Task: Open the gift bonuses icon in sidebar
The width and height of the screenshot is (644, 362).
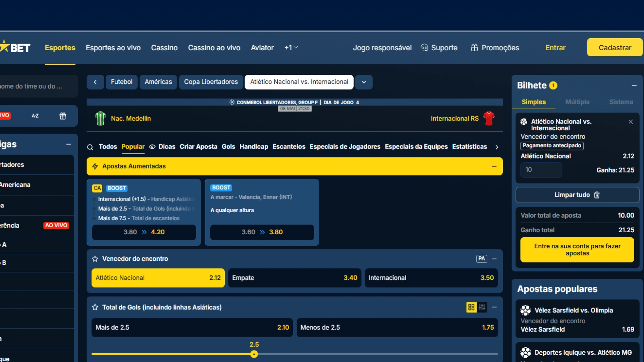Action: tap(63, 116)
